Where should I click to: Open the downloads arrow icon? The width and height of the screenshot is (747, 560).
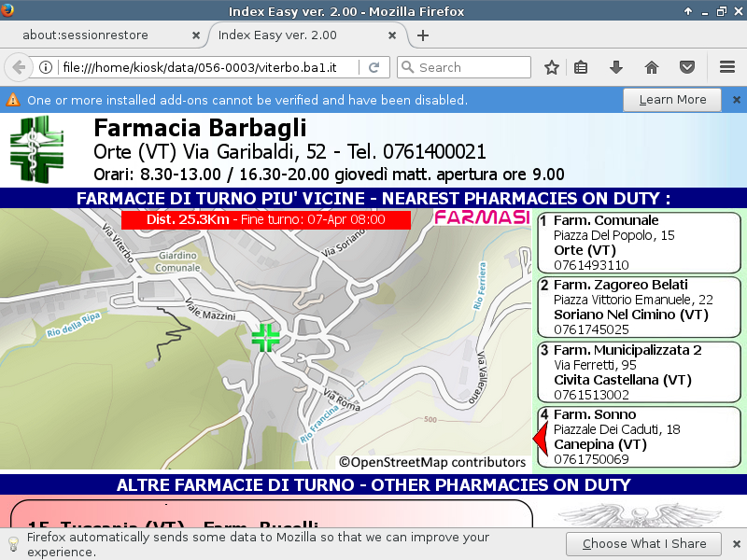616,67
